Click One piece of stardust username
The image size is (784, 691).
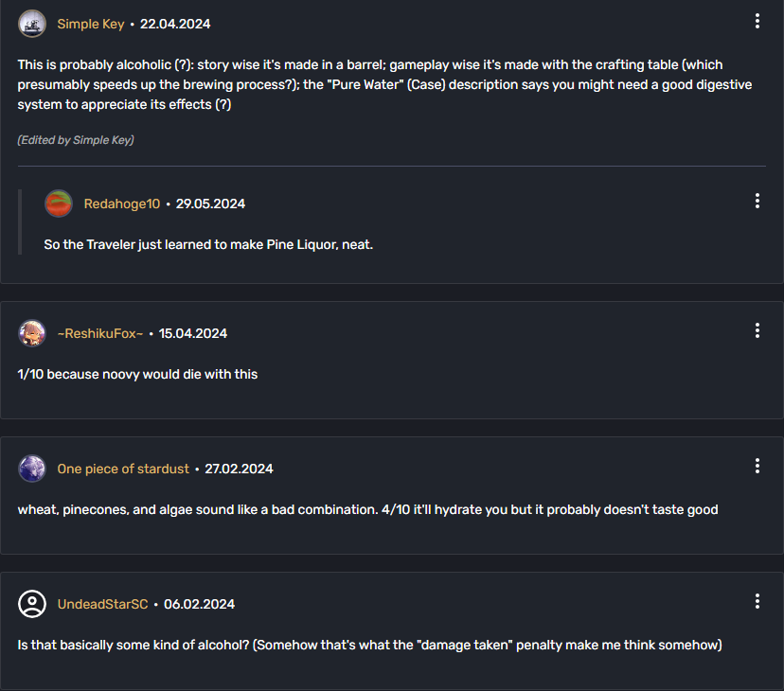123,469
